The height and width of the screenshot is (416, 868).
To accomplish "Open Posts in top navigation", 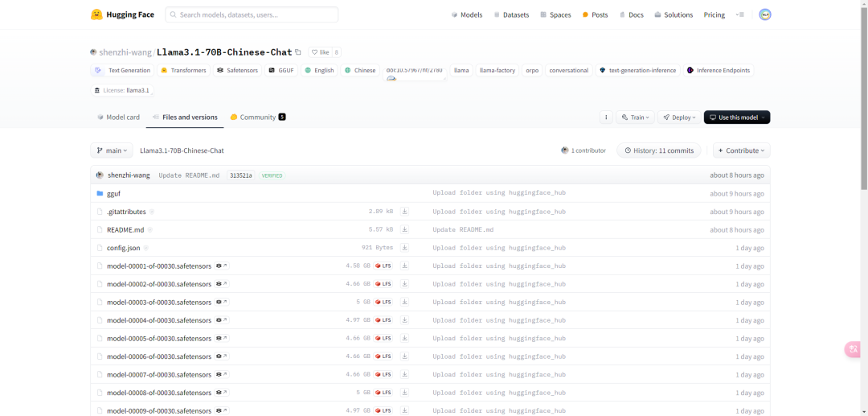I will pyautogui.click(x=595, y=15).
